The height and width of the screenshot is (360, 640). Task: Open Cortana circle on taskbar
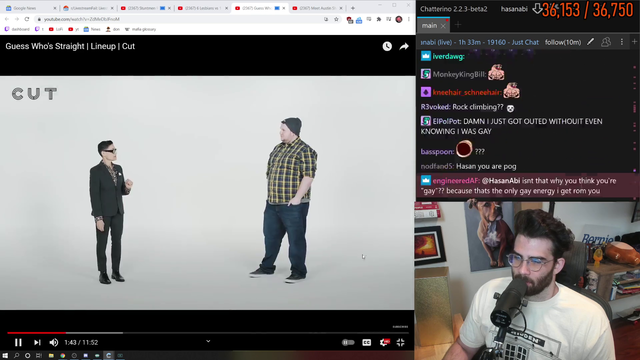(27, 356)
